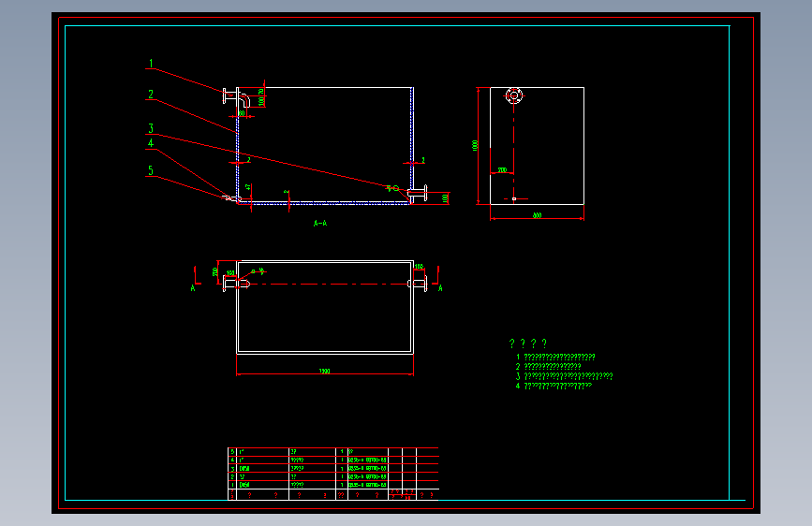Viewport: 812px width, 526px height.
Task: Select the technical notes heading text
Action: point(527,343)
